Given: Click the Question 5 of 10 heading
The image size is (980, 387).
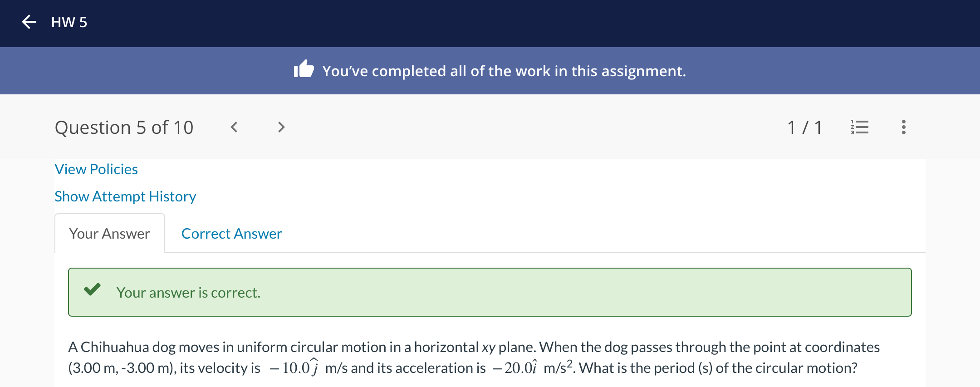Looking at the screenshot, I should (124, 127).
